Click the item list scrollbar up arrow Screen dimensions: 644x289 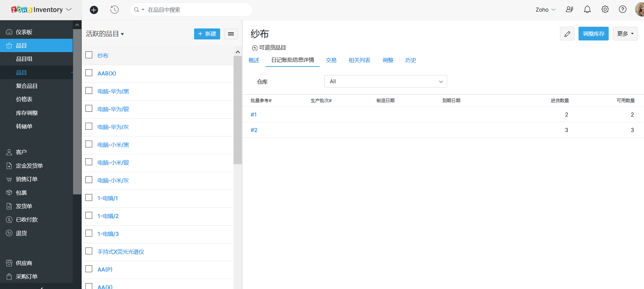[238, 52]
